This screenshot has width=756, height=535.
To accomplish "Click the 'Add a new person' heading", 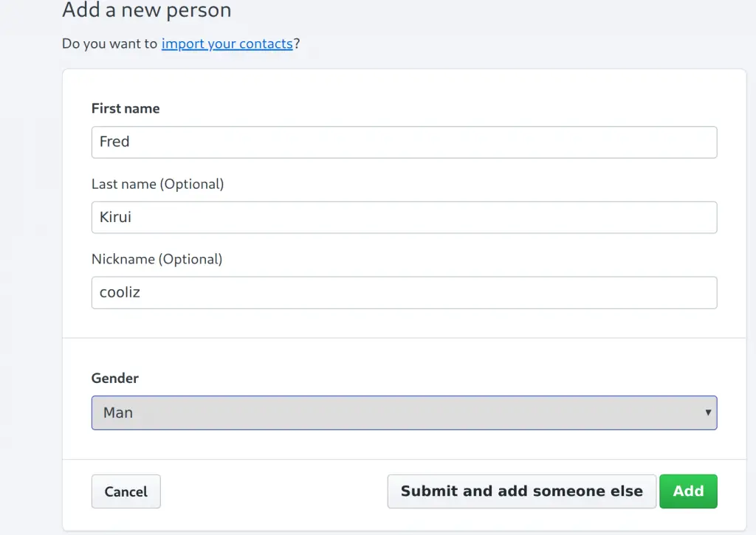I will click(x=146, y=10).
